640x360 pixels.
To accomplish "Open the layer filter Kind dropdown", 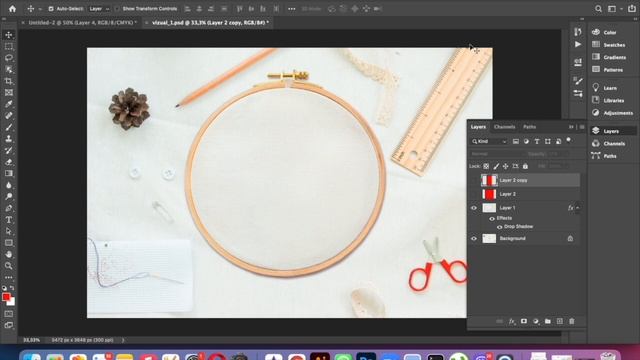I will coord(489,141).
